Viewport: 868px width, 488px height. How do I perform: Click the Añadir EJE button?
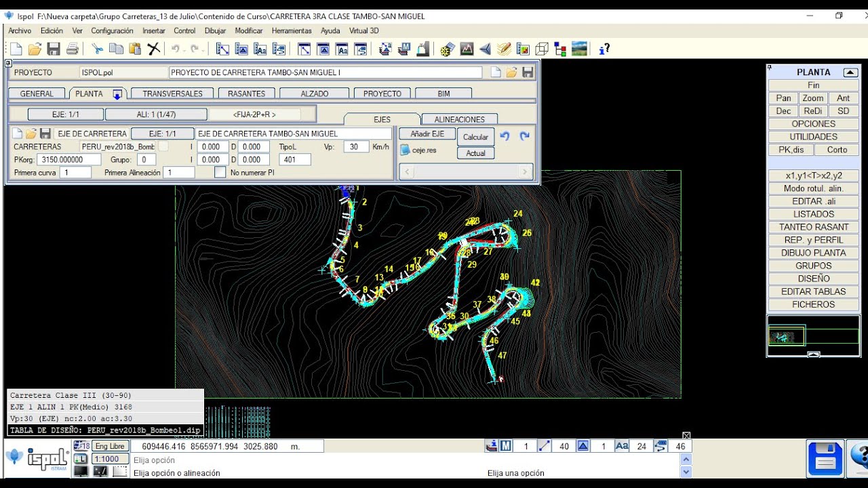[427, 134]
